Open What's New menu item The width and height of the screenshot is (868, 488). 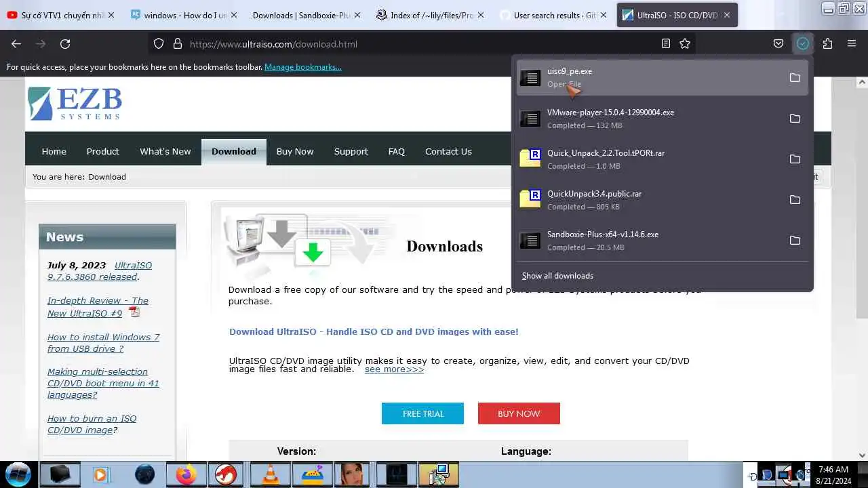[165, 151]
